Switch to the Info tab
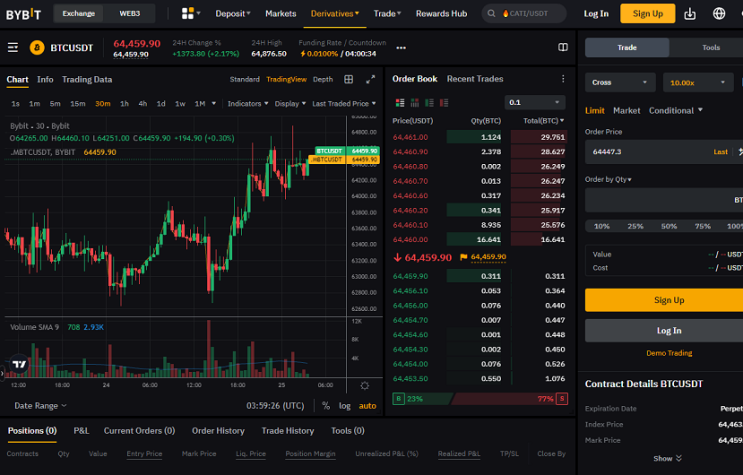 coord(45,79)
